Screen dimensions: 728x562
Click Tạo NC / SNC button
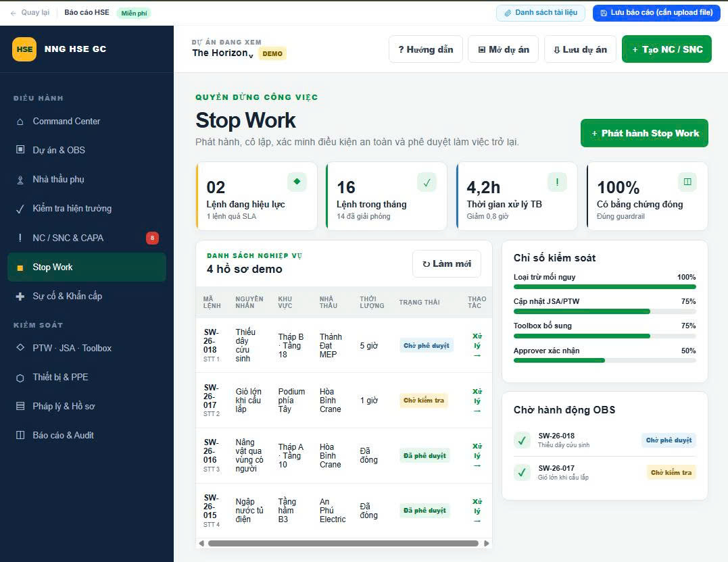click(666, 49)
